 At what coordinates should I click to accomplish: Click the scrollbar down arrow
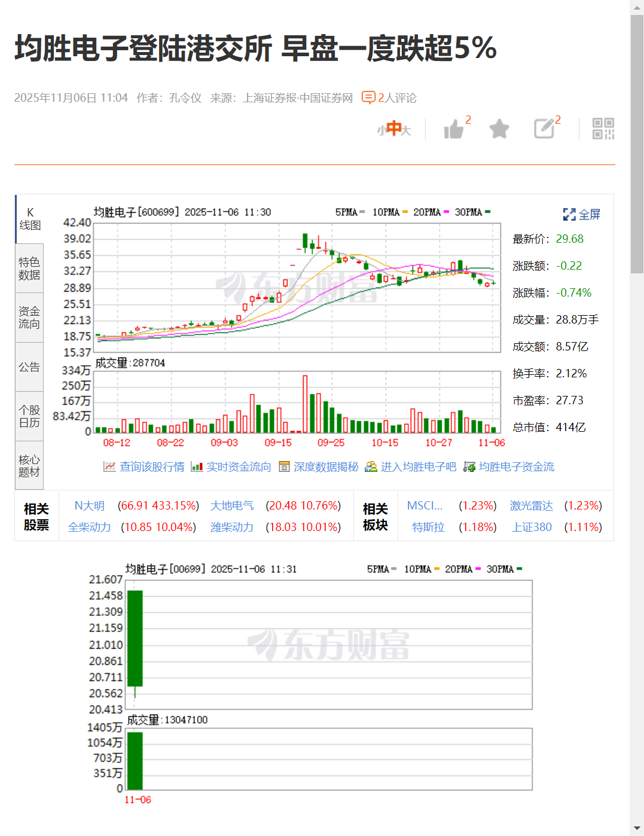click(637, 829)
